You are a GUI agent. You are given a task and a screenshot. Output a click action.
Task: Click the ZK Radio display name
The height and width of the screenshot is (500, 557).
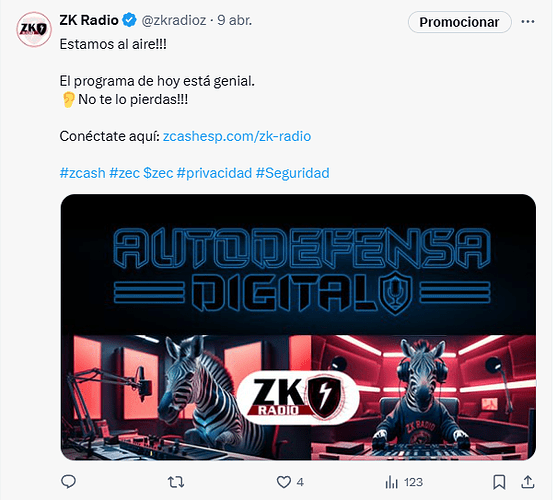click(x=89, y=20)
